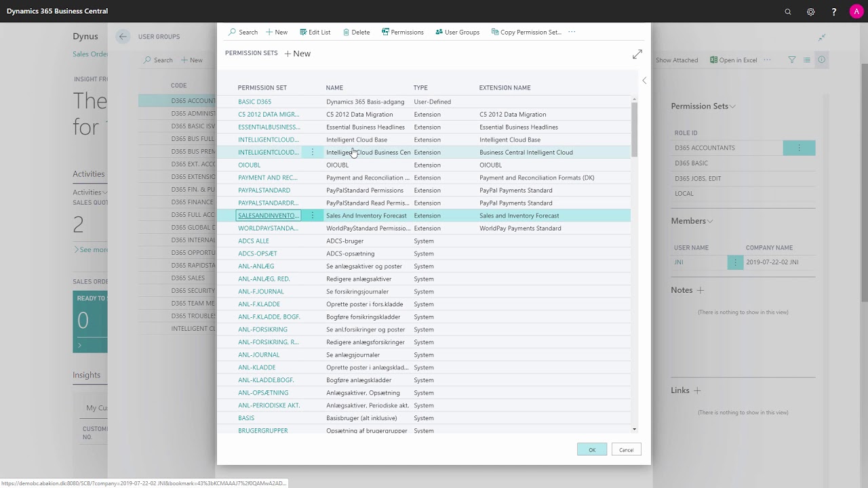Click Search in the User Groups page

[158, 60]
